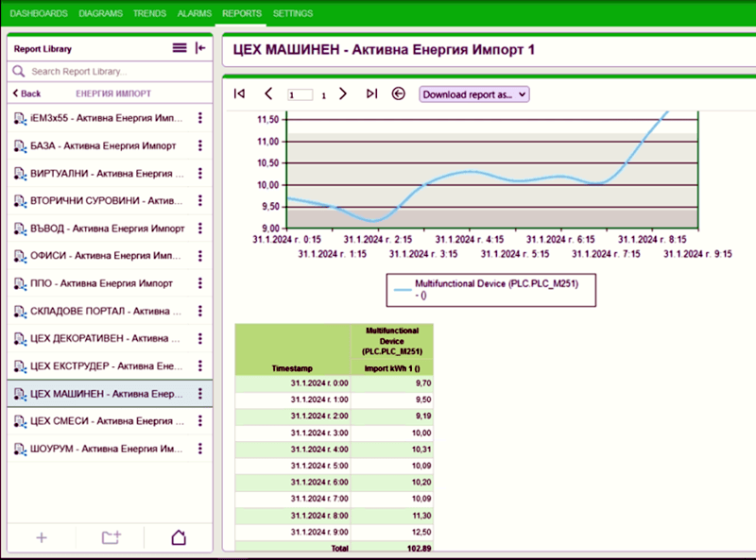Switch to the TRENDS tab
Viewport: 756px width, 560px height.
[149, 13]
